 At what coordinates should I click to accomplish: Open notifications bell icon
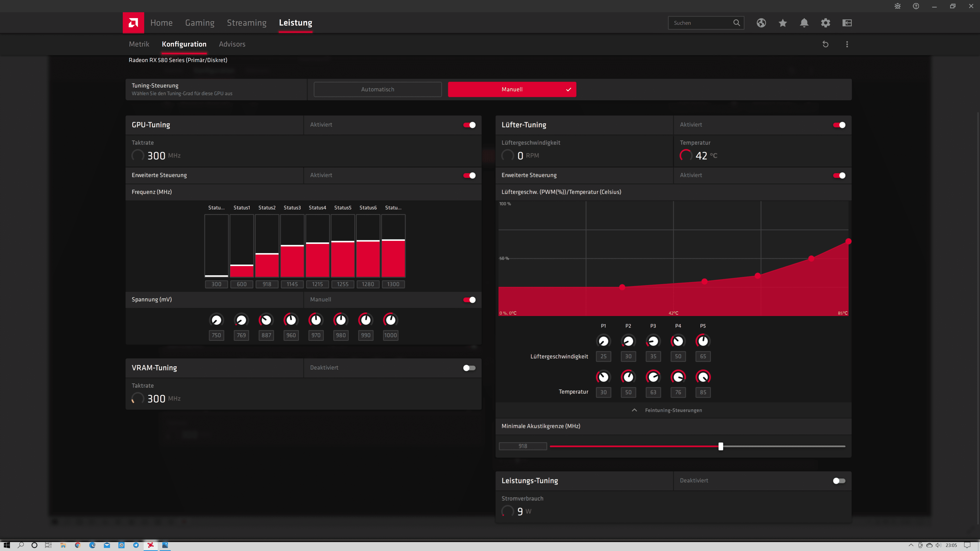pos(804,23)
